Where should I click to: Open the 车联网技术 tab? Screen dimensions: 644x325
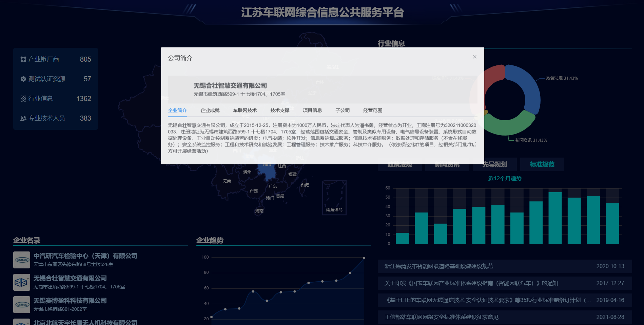[x=245, y=110]
